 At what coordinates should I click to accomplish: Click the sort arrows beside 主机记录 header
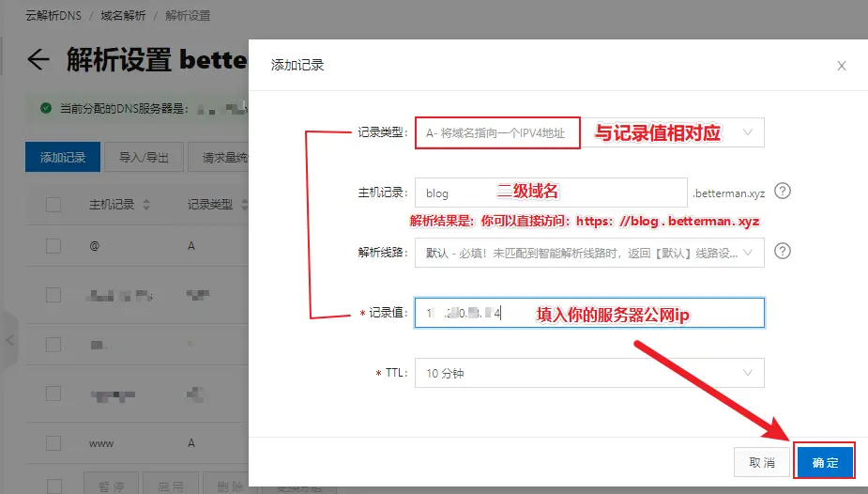coord(146,205)
